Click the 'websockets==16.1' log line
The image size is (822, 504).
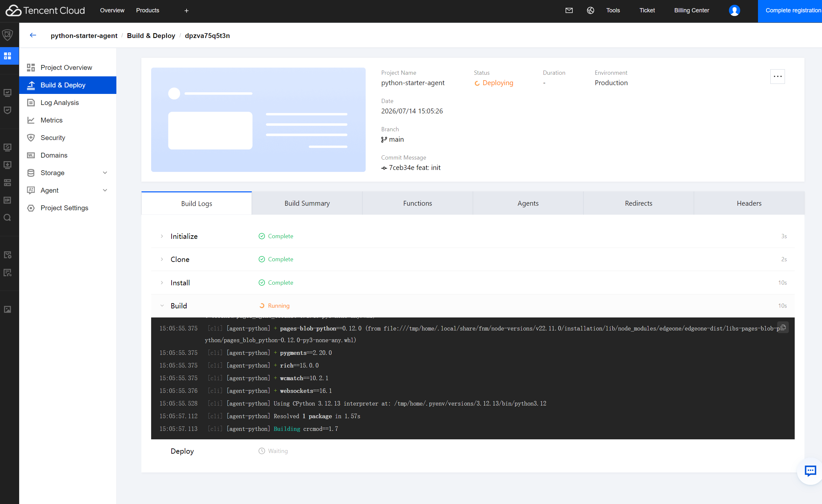tap(306, 391)
